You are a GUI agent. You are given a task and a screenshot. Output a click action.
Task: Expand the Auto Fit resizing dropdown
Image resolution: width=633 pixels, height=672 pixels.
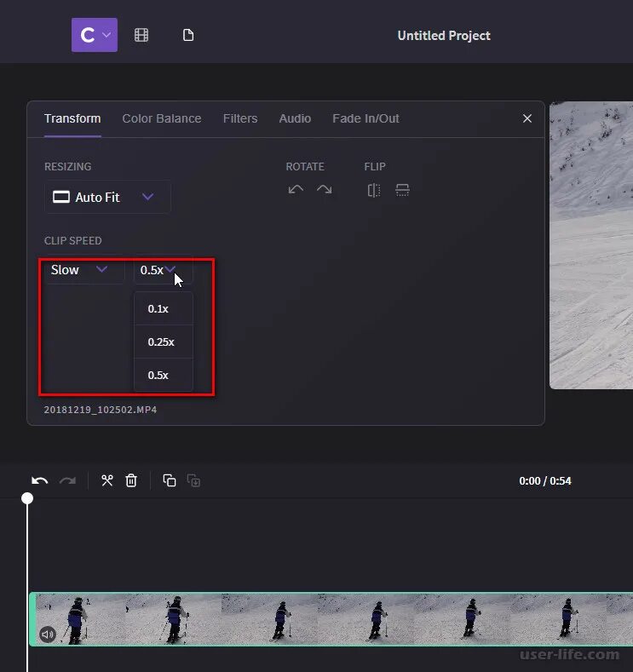click(x=107, y=197)
